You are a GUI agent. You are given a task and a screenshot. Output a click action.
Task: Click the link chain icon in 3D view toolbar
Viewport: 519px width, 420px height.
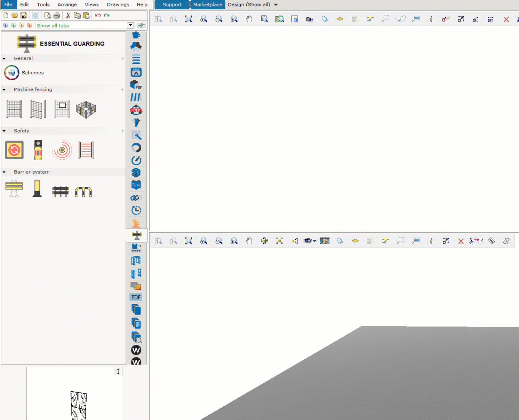point(506,241)
